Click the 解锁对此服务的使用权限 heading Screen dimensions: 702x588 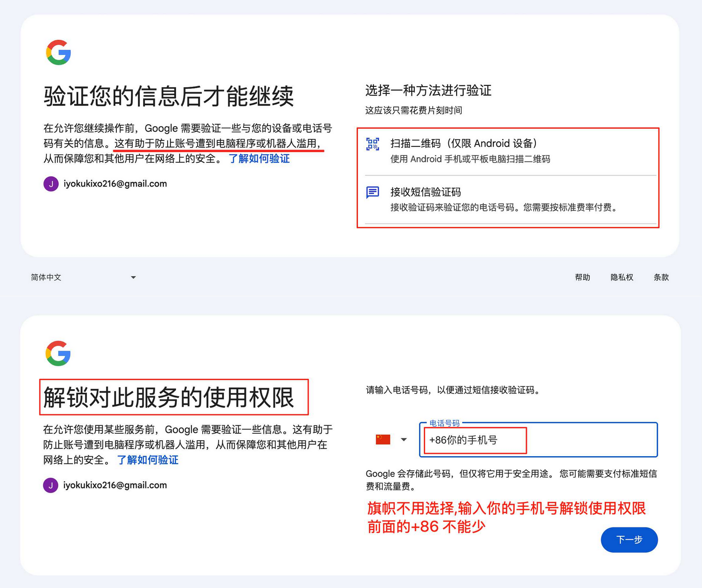[169, 398]
